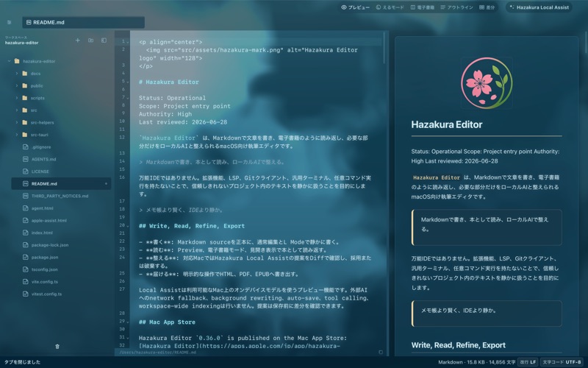Viewport: 588px width, 368px height.
Task: Click the editor vertical scrollbar thumb
Action: pyautogui.click(x=384, y=48)
